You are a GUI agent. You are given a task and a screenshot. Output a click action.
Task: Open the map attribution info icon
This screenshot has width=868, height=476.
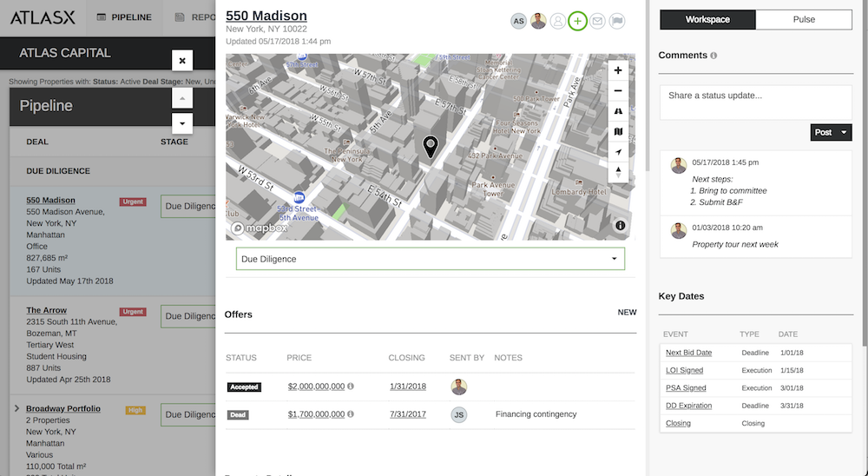point(621,226)
